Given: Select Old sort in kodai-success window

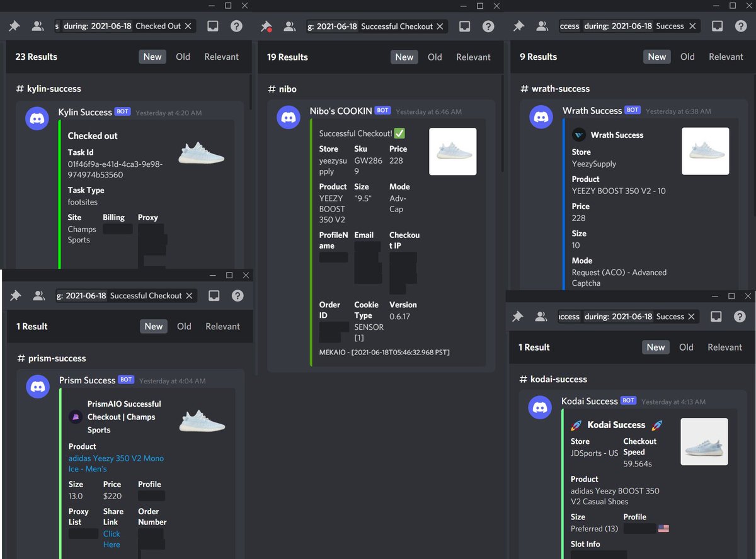Looking at the screenshot, I should pos(686,347).
